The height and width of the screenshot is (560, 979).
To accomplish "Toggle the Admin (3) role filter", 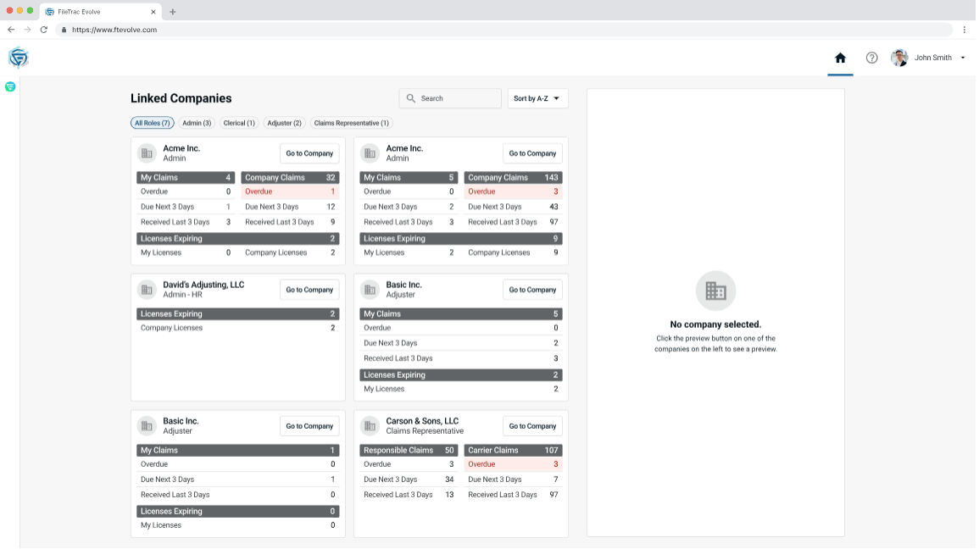I will (196, 123).
